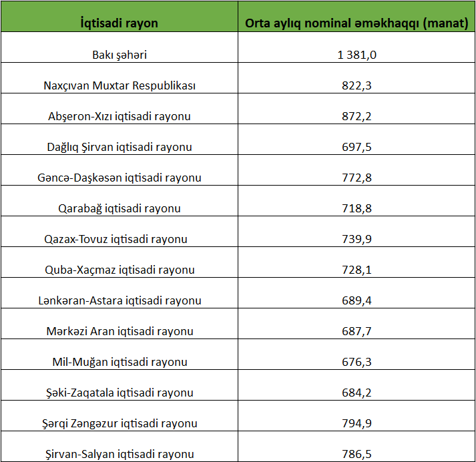Viewport: 476px width, 462px height.
Task: Click the 728,1 salary value
Action: [x=356, y=270]
